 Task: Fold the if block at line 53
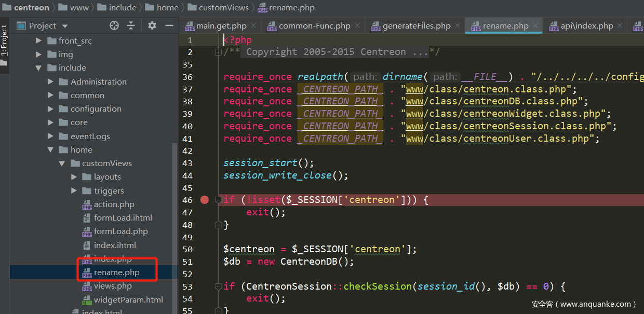tap(218, 286)
